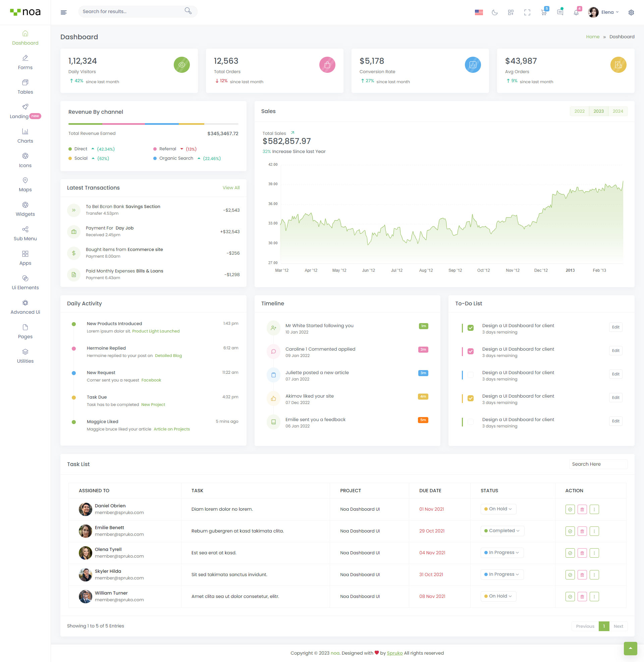Click scroll-to-top arrow button
This screenshot has width=644, height=662.
point(630,648)
